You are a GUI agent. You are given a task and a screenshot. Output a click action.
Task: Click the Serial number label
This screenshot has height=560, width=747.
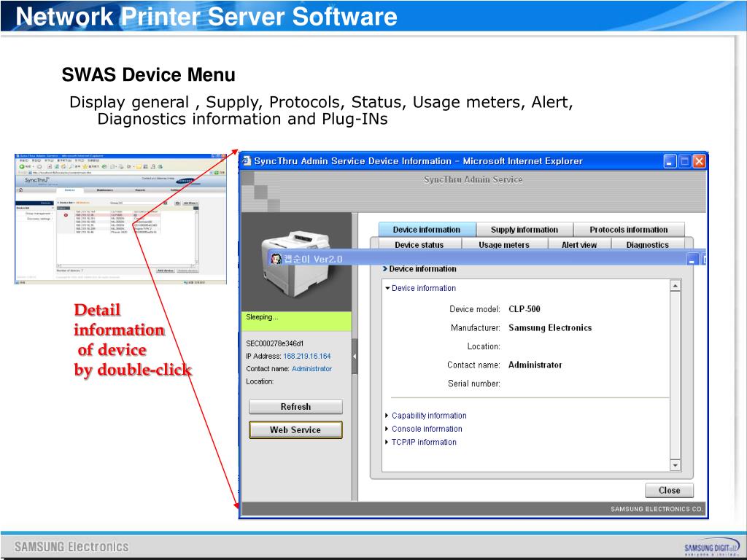click(x=474, y=384)
